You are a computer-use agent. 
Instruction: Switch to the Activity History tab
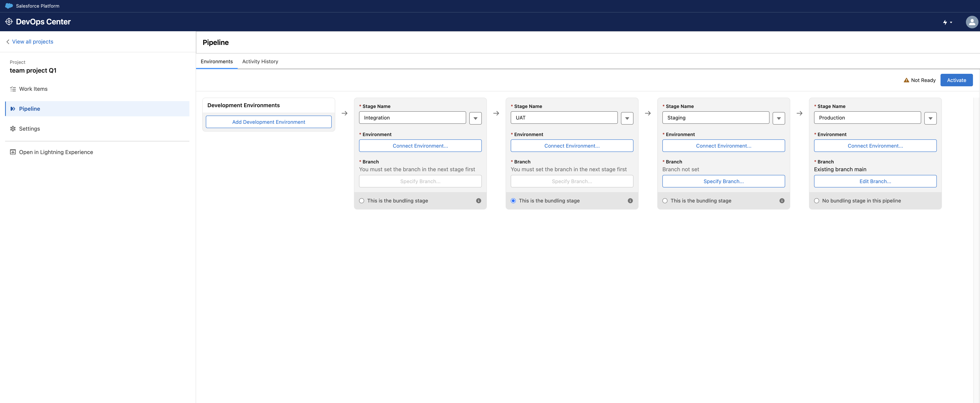(x=260, y=62)
